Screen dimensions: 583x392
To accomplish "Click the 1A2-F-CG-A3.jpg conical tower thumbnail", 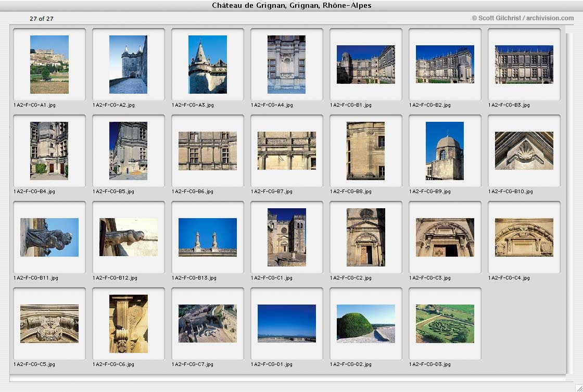I will point(208,65).
